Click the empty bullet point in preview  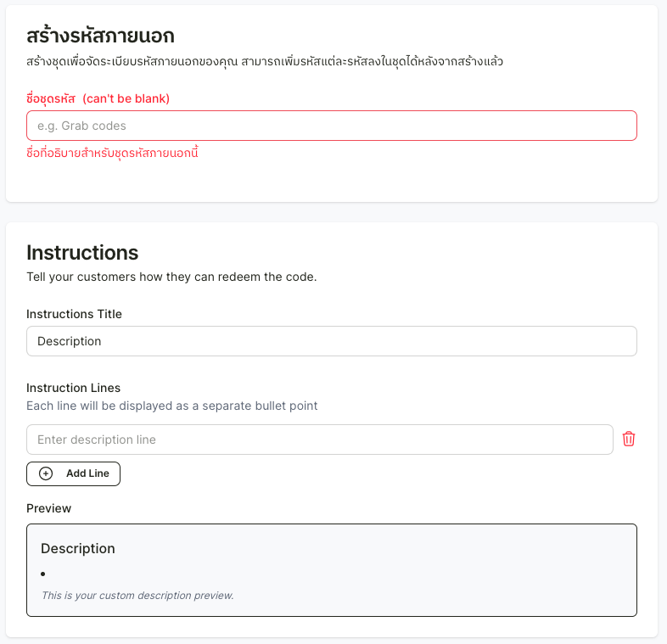click(x=43, y=574)
